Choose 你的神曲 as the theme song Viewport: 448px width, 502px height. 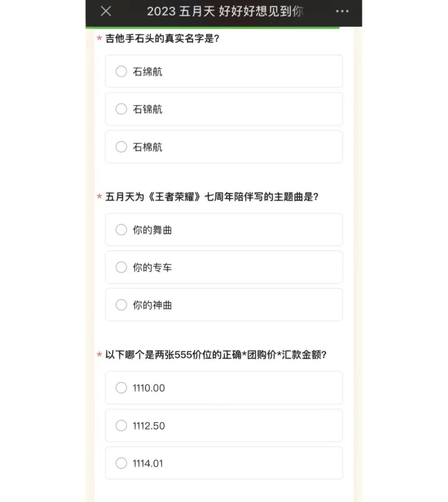(x=121, y=305)
